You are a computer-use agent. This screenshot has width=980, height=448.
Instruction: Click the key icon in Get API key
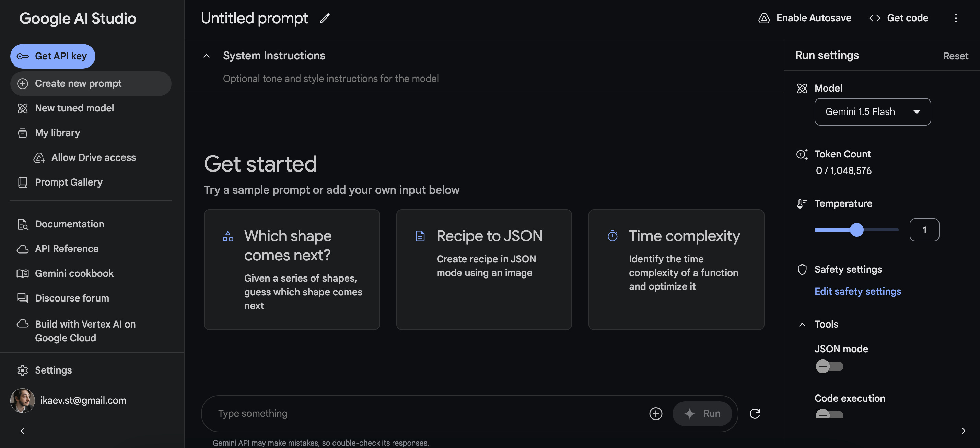point(23,56)
